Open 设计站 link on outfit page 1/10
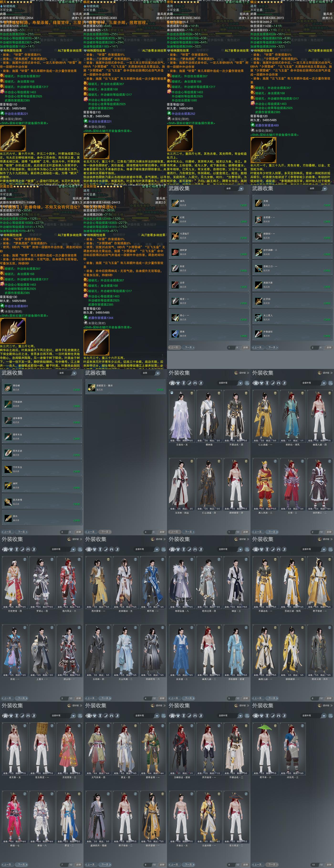This screenshot has width=334, height=868. tap(242, 373)
